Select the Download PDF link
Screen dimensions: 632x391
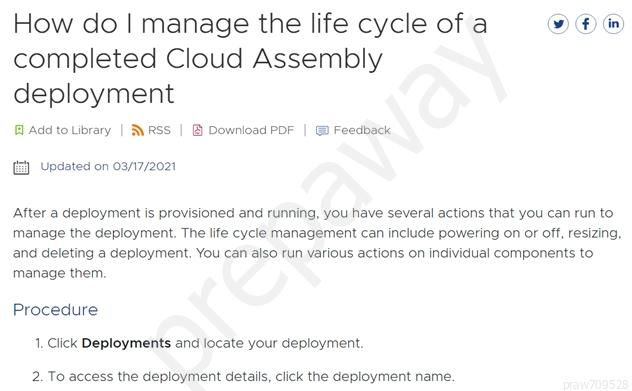[251, 130]
